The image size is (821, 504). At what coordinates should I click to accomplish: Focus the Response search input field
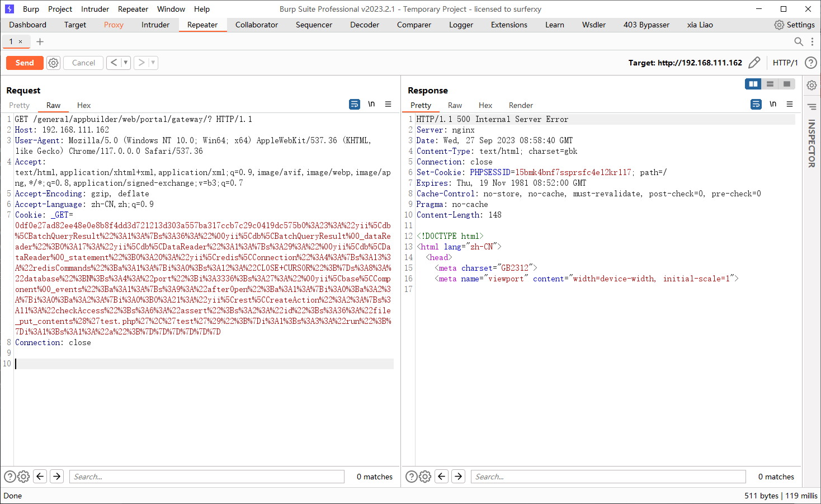[608, 477]
